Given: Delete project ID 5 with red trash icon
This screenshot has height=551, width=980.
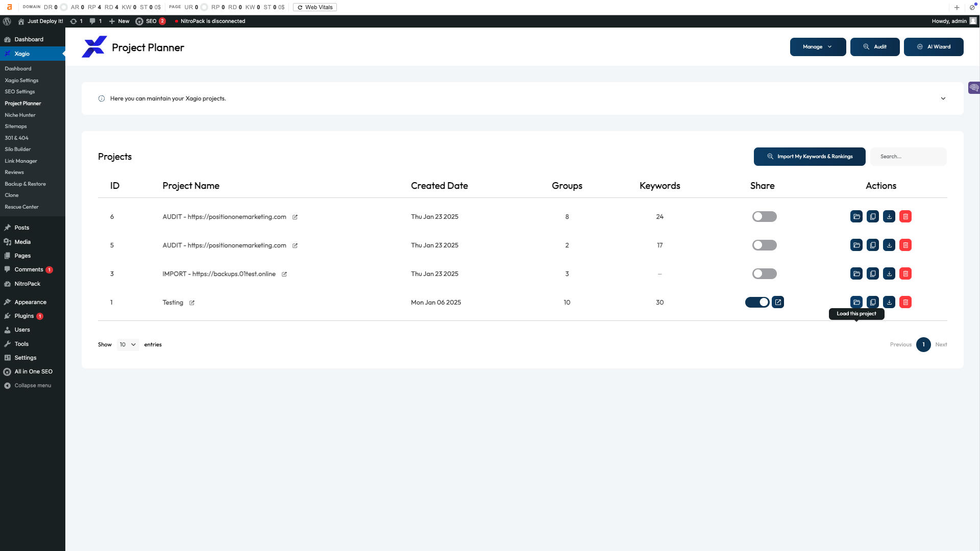Looking at the screenshot, I should [905, 245].
